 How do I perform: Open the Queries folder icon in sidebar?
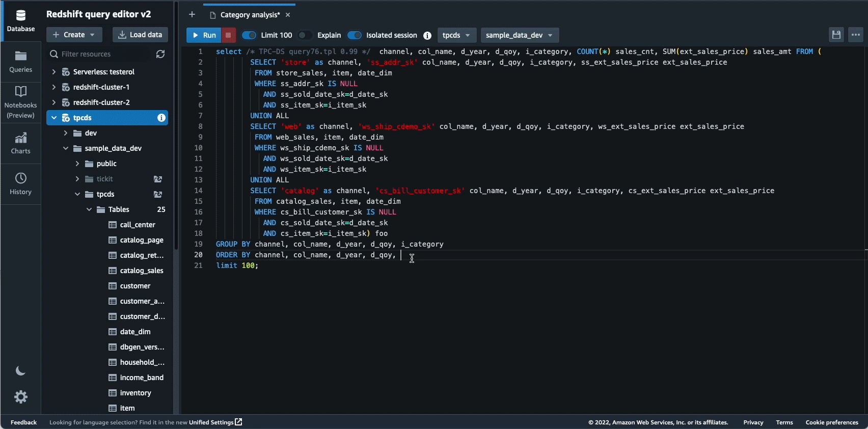coord(20,62)
